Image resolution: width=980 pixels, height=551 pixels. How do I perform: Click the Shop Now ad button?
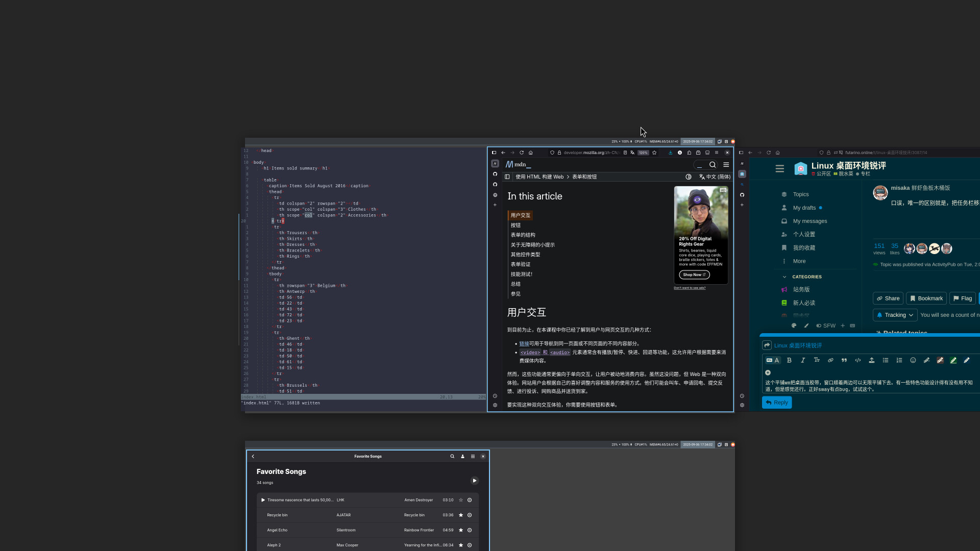click(x=694, y=274)
